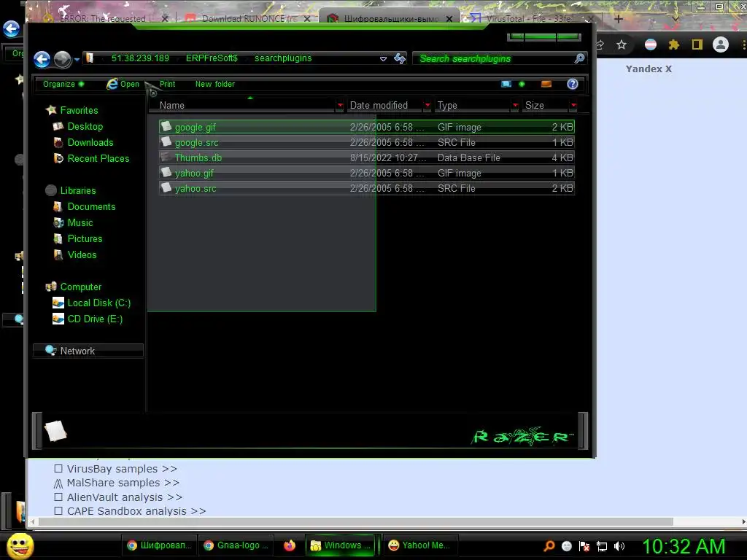Select the yahoo.src file
Viewport: 747px width, 560px height.
click(x=366, y=188)
